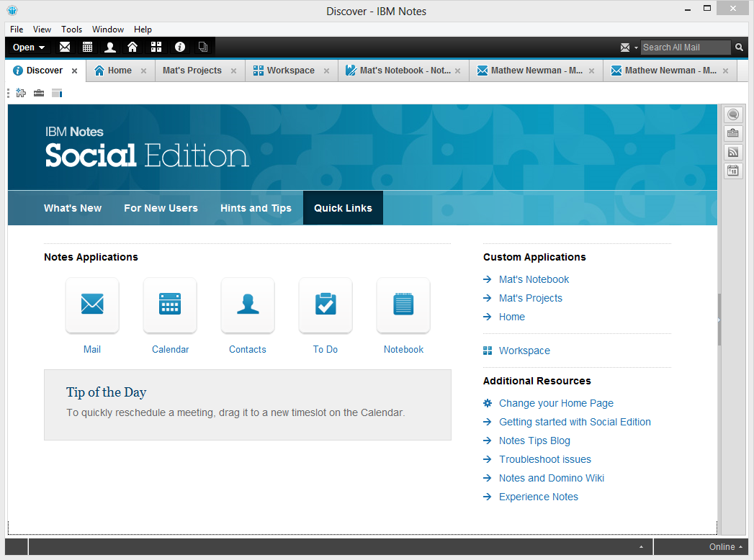Expand the status bar message arrow
Screen dimensions: 754x560
641,547
